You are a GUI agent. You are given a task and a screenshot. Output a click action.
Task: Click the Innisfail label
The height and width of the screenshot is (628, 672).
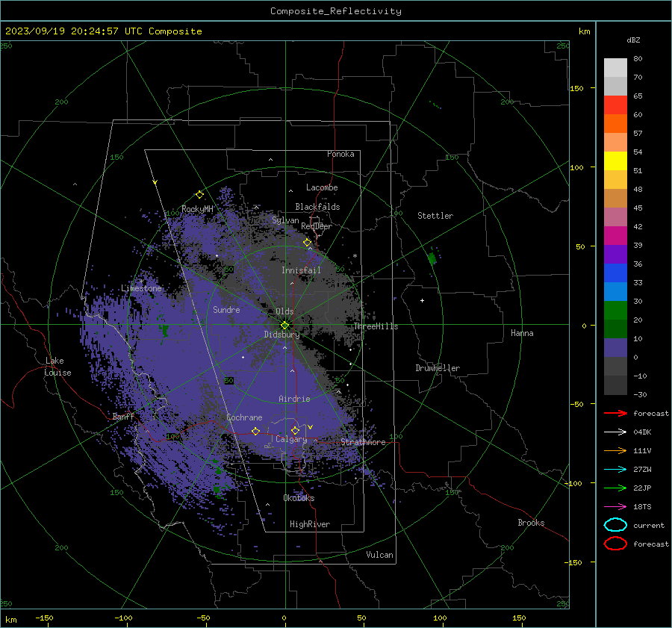coord(301,270)
